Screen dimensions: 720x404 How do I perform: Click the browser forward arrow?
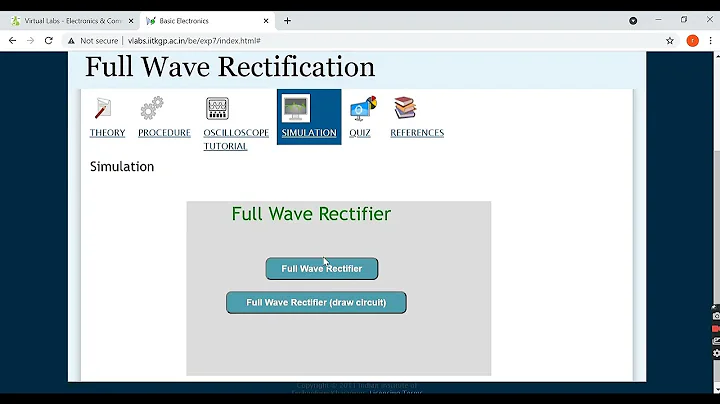[30, 41]
